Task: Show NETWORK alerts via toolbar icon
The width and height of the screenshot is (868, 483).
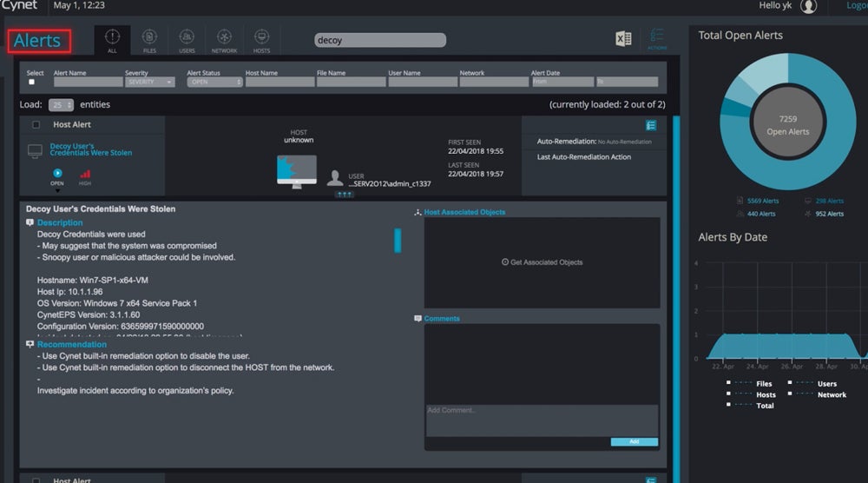Action: coord(224,40)
